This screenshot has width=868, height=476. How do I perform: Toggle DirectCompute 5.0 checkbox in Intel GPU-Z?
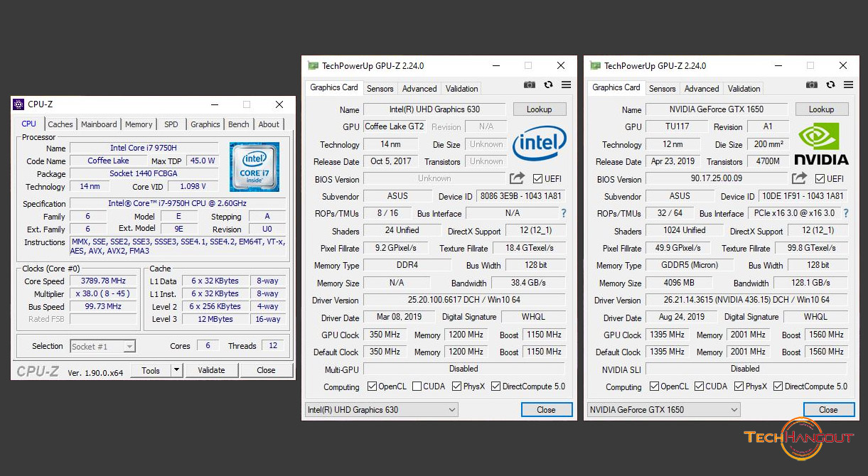coord(495,386)
